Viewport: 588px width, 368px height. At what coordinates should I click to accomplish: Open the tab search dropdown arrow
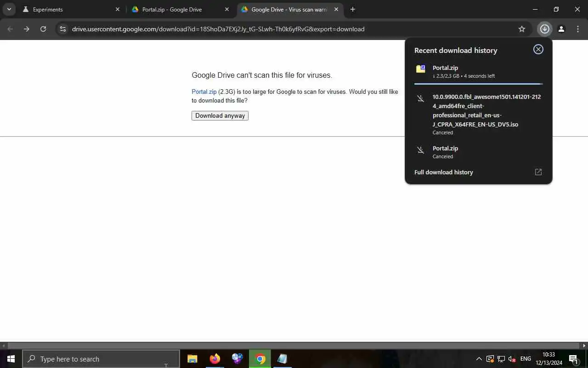pos(9,9)
